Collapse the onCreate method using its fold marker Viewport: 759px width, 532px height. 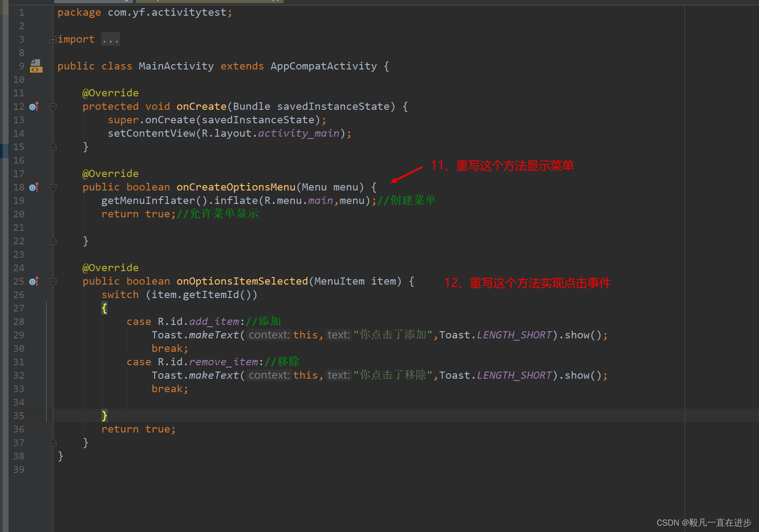(x=53, y=107)
